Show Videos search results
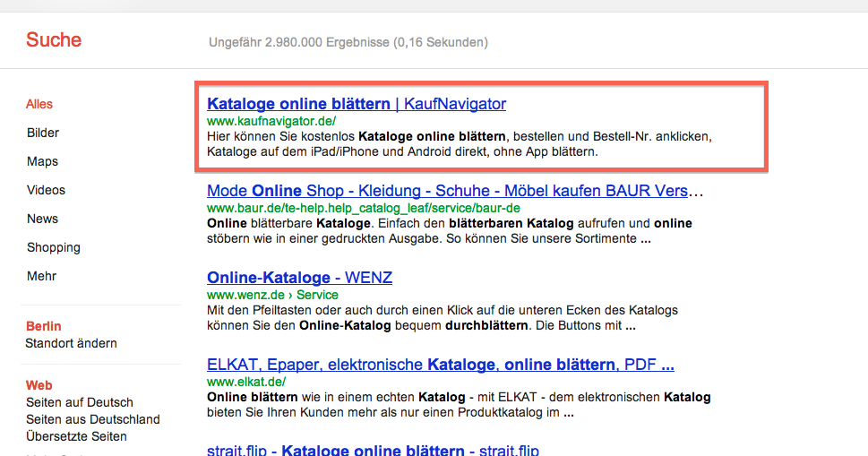The width and height of the screenshot is (868, 456). [46, 190]
